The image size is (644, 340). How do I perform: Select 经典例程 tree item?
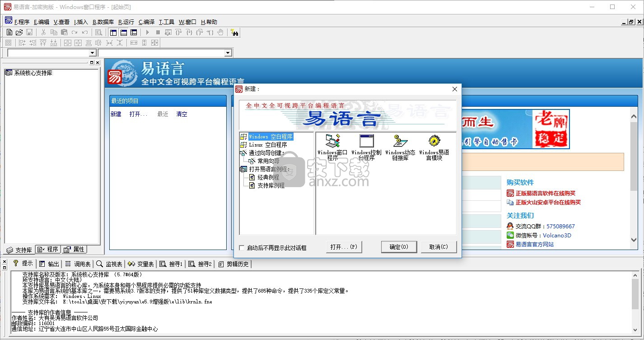[268, 177]
